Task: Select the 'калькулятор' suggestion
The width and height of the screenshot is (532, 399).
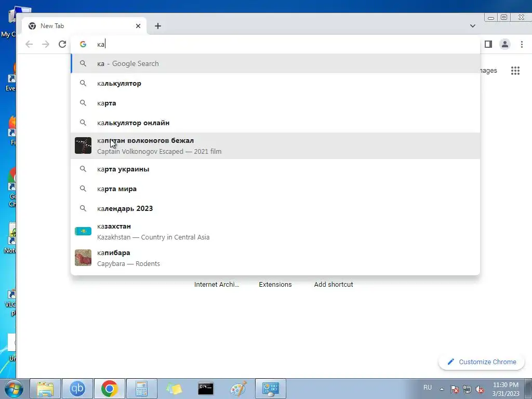Action: (275, 83)
